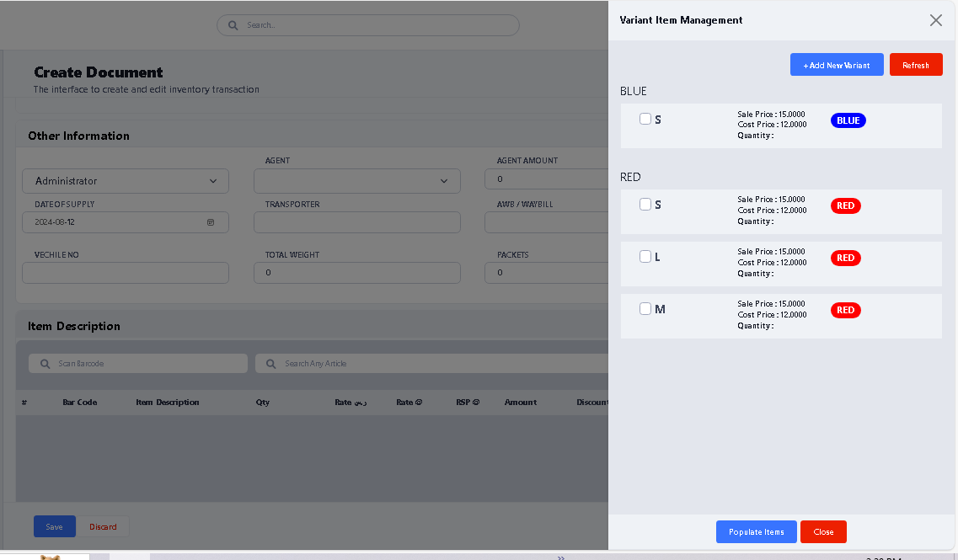This screenshot has height=560, width=958.
Task: Check the BLUE S variant checkbox
Action: click(645, 119)
